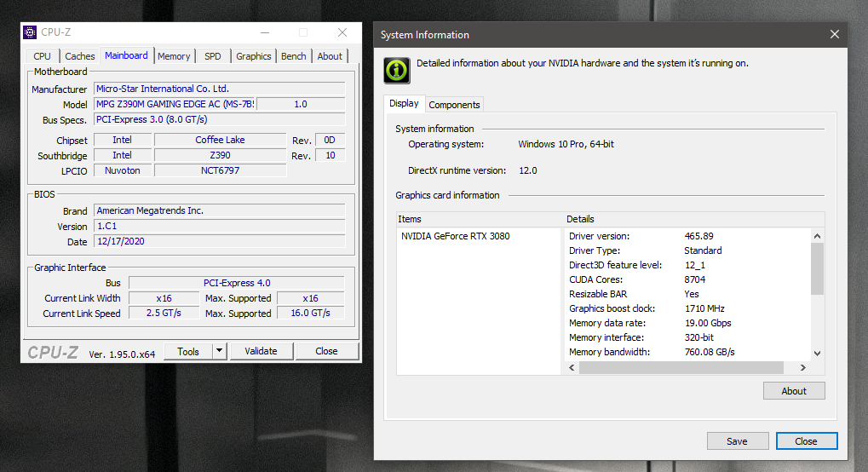Click the Current Link Speed 2.5 GT/s value
The height and width of the screenshot is (472, 868).
[164, 313]
